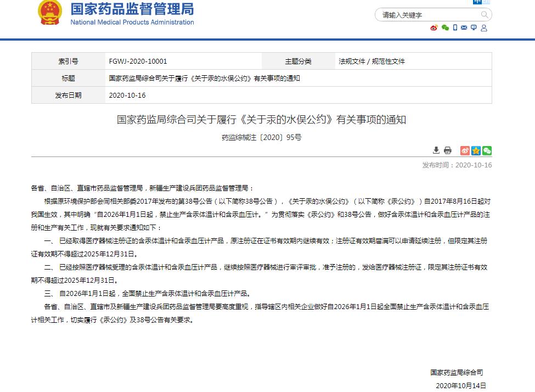Click the signing date 2020年10月14日
This screenshot has height=392, width=535.
[460, 385]
